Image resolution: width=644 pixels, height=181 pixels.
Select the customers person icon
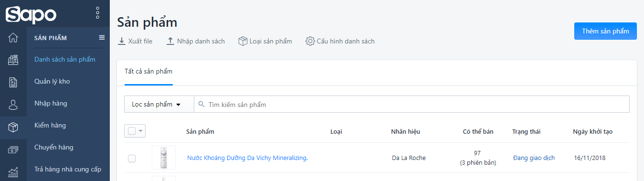coord(13,105)
